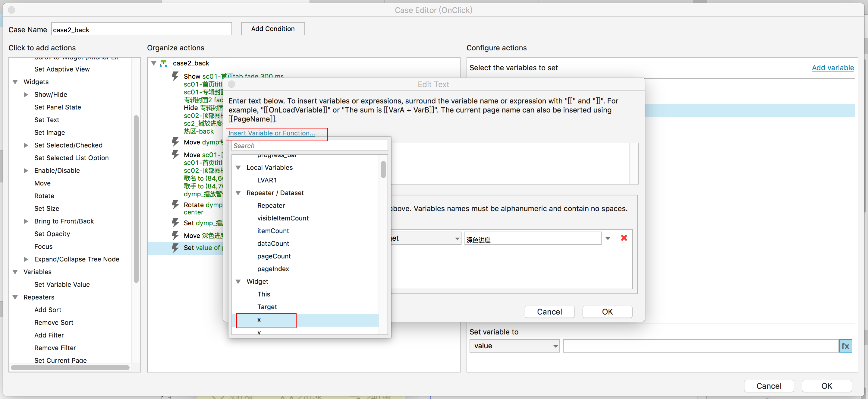
Task: Open dropdown arrow beside 深色进度 field
Action: [608, 239]
